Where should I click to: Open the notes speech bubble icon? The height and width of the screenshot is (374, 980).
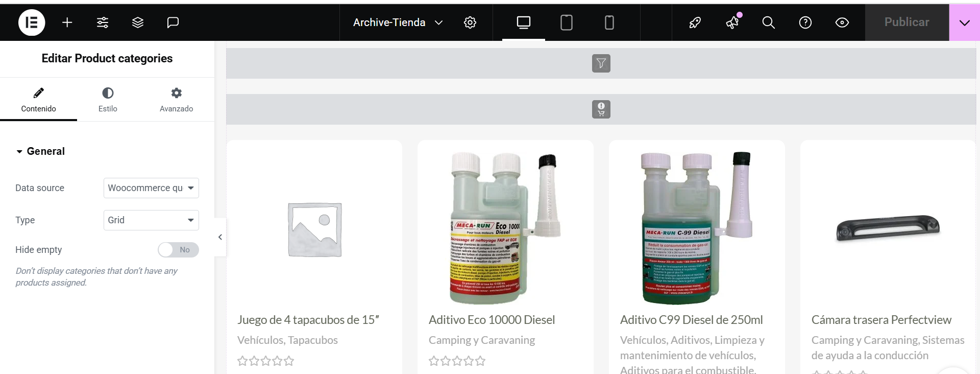tap(173, 22)
